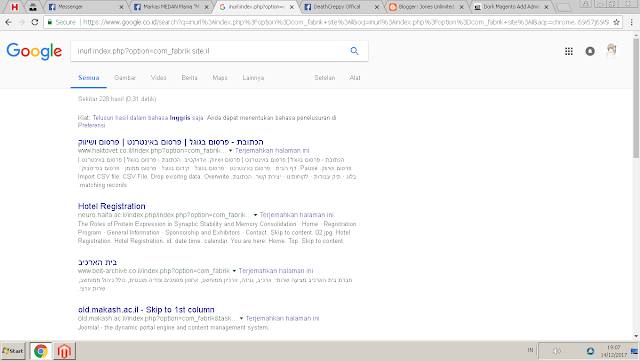Open the Google apps grid

569,51
